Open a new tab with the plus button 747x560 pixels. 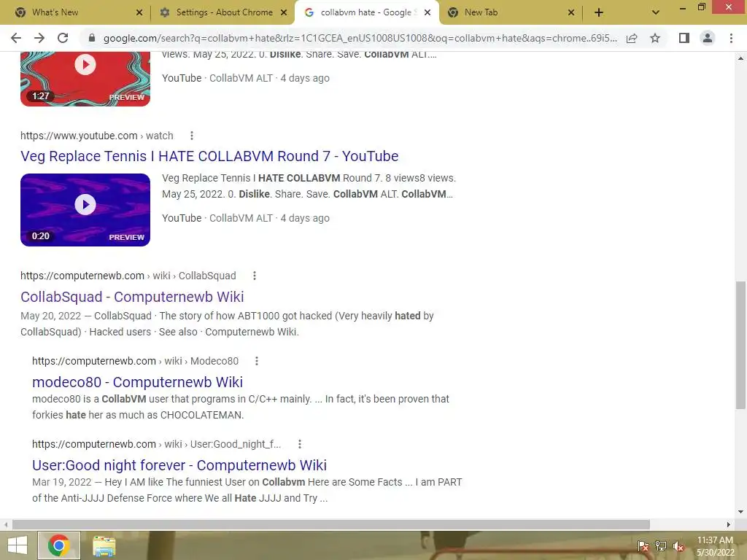[x=599, y=12]
